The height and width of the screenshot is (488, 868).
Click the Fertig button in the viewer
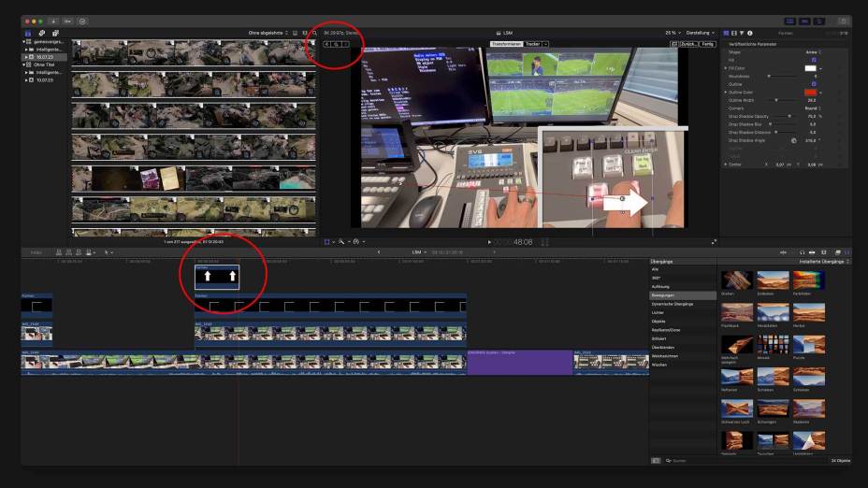coord(708,44)
